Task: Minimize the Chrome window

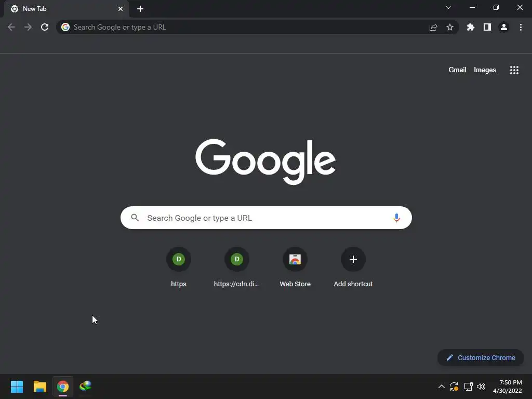Action: 472,7
